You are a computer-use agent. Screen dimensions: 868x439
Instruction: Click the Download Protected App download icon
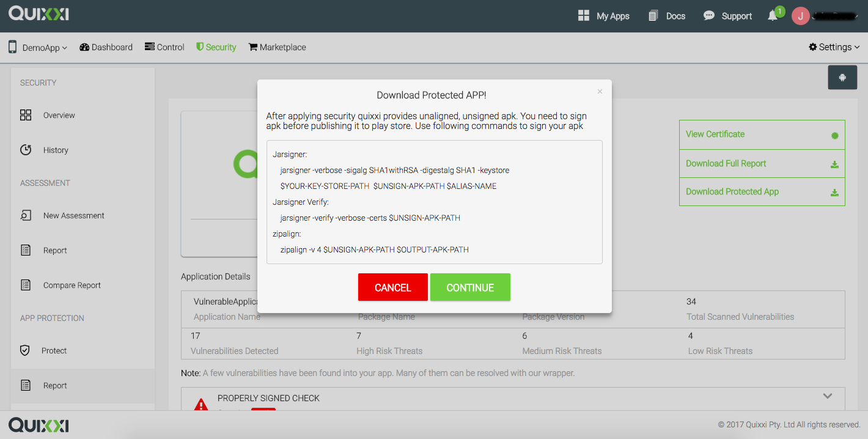[834, 191]
